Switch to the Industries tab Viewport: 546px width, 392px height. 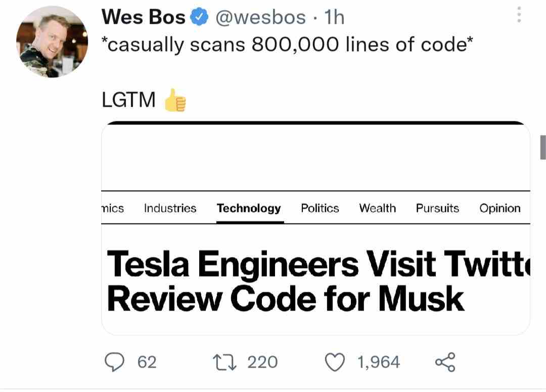[x=170, y=208]
